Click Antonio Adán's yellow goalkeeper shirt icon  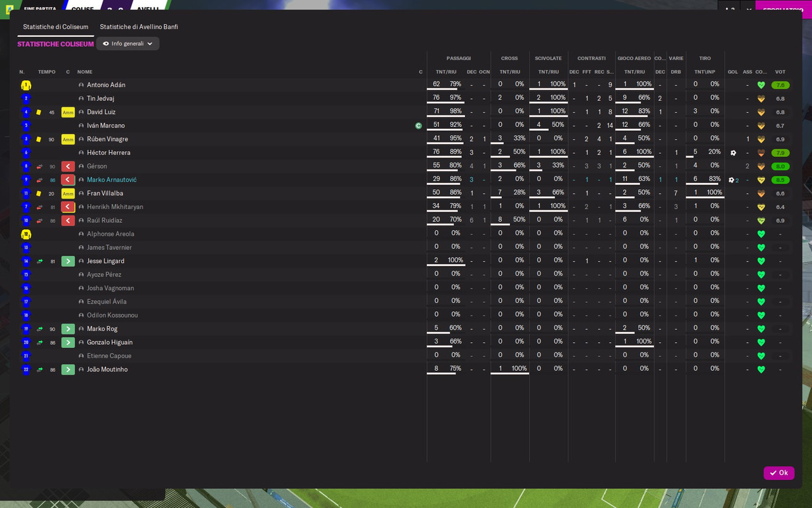(x=26, y=85)
